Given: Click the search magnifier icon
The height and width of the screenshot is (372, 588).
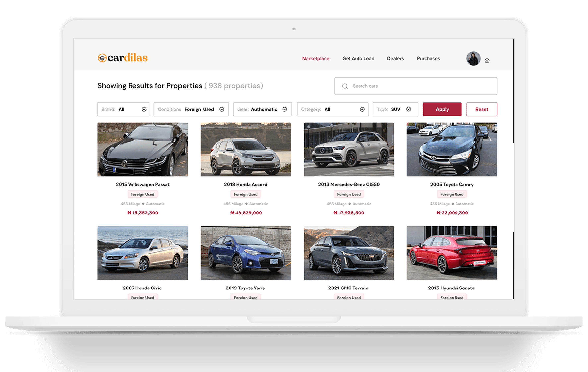Looking at the screenshot, I should click(x=344, y=86).
